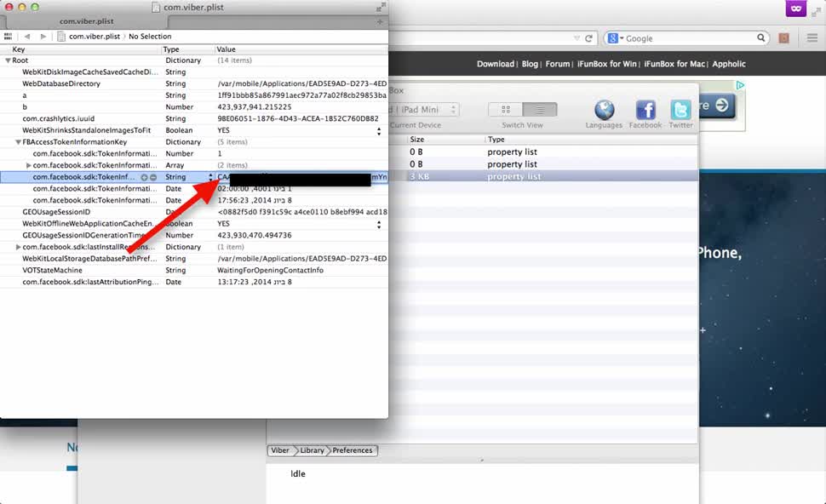Select the com.crashlytics.iuuid key row
Viewport: 826px width, 504px height.
point(194,119)
